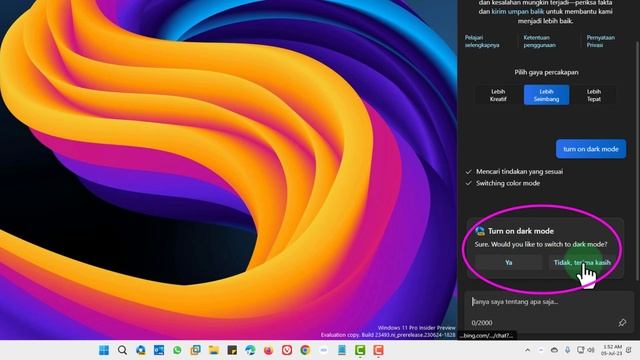Click the Copilot sidebar vertical scrollbar

tap(637, 161)
